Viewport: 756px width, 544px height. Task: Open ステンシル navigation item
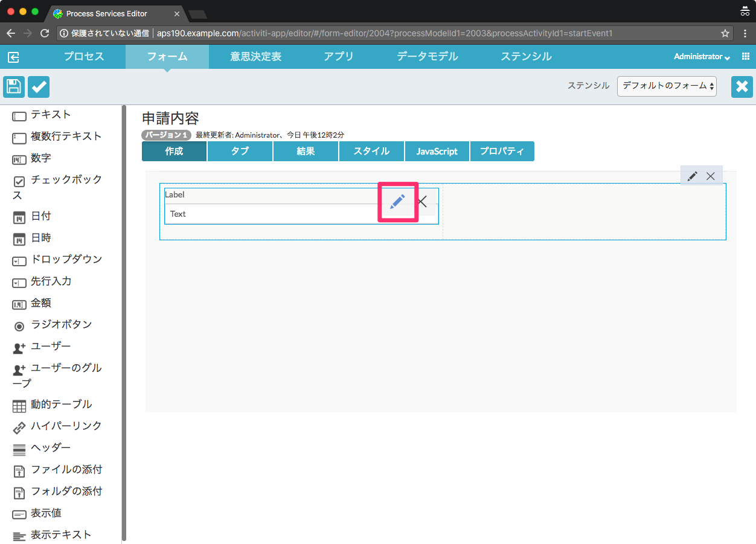click(526, 57)
